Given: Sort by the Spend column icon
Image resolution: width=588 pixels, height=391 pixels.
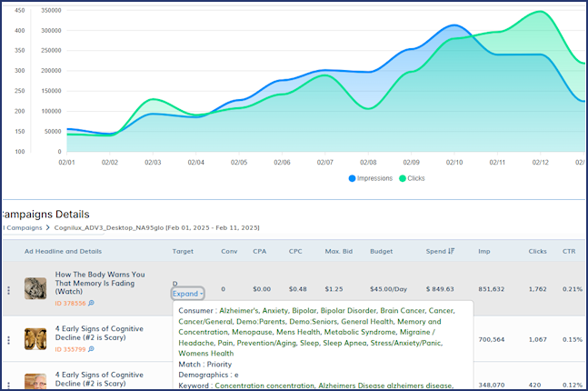Looking at the screenshot, I should (451, 251).
